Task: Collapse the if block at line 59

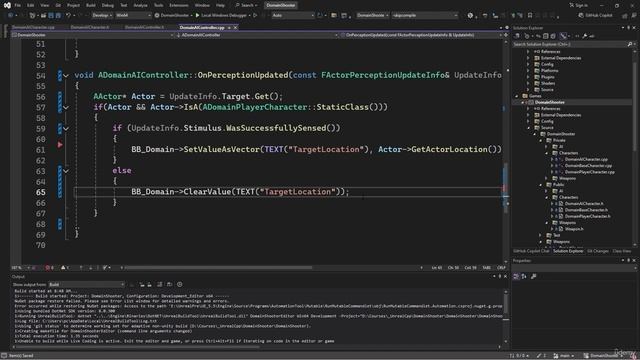Action: pyautogui.click(x=66, y=129)
